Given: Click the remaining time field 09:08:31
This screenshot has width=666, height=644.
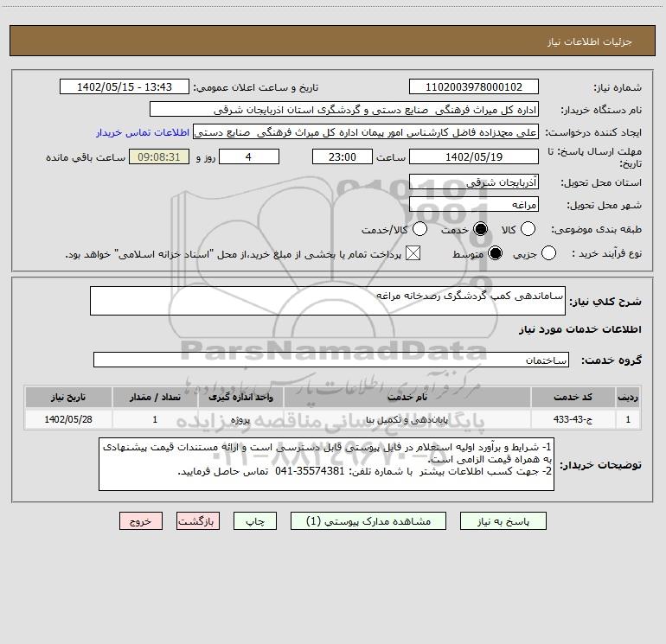Looking at the screenshot, I should tap(159, 156).
